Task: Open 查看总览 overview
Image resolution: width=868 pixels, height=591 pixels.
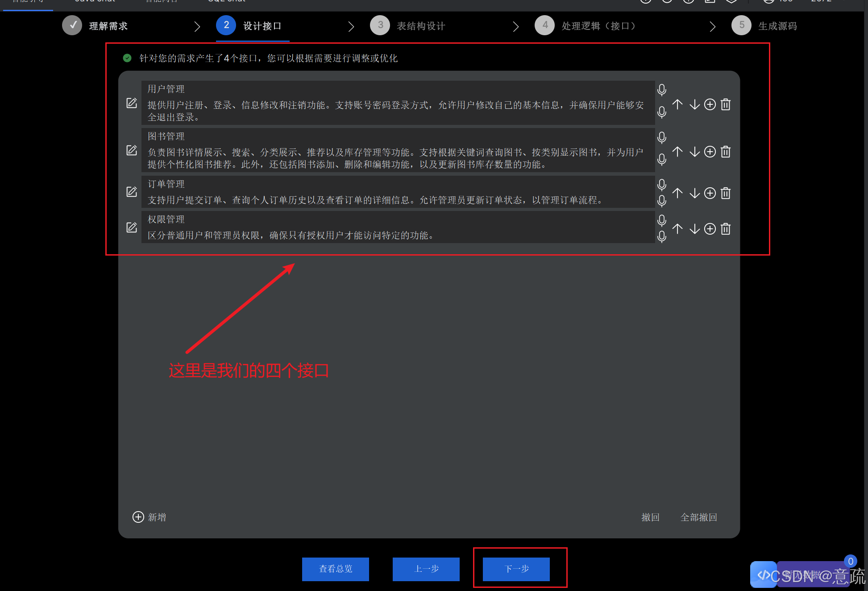Action: [336, 569]
